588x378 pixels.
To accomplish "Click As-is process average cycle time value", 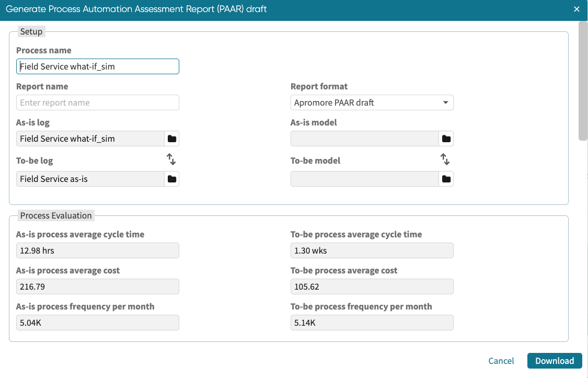I will [x=97, y=250].
